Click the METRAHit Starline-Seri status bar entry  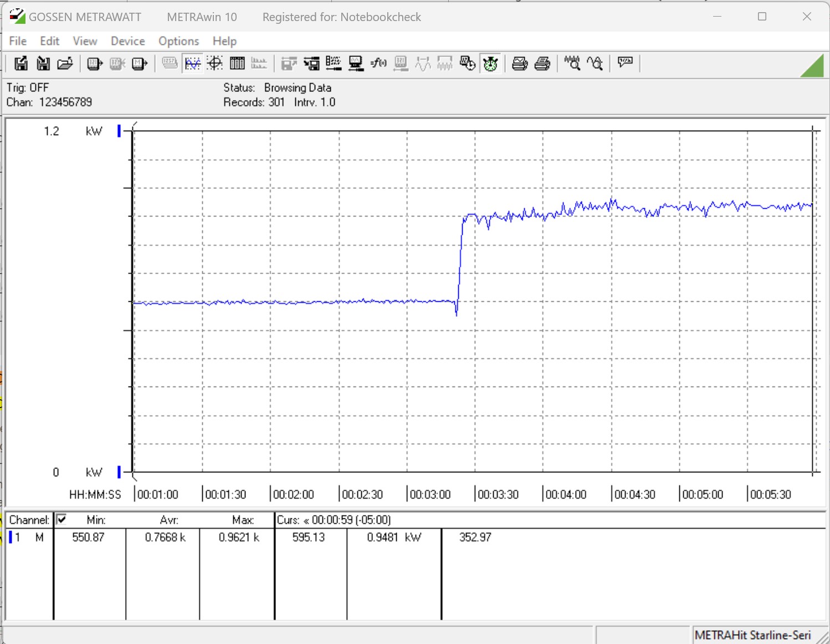click(752, 635)
